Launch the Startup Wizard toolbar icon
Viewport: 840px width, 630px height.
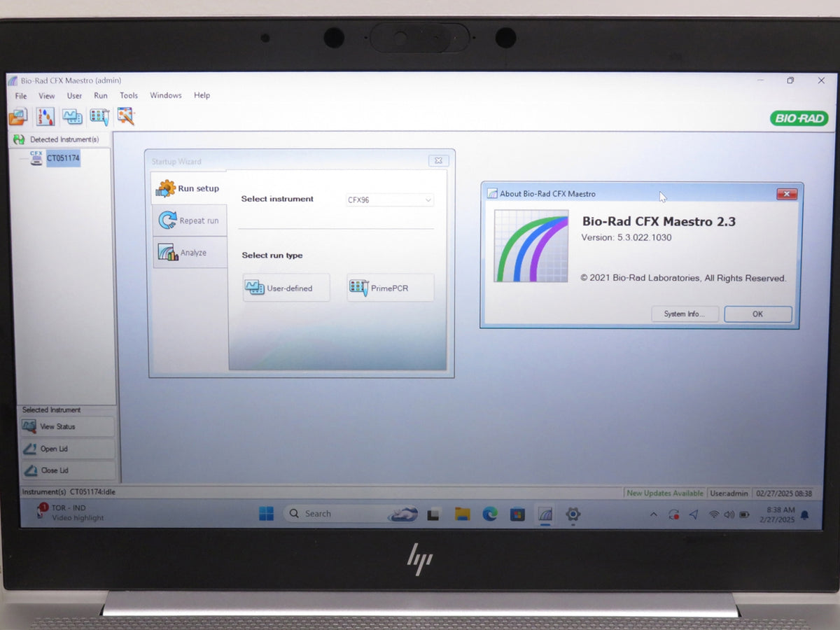tap(126, 116)
